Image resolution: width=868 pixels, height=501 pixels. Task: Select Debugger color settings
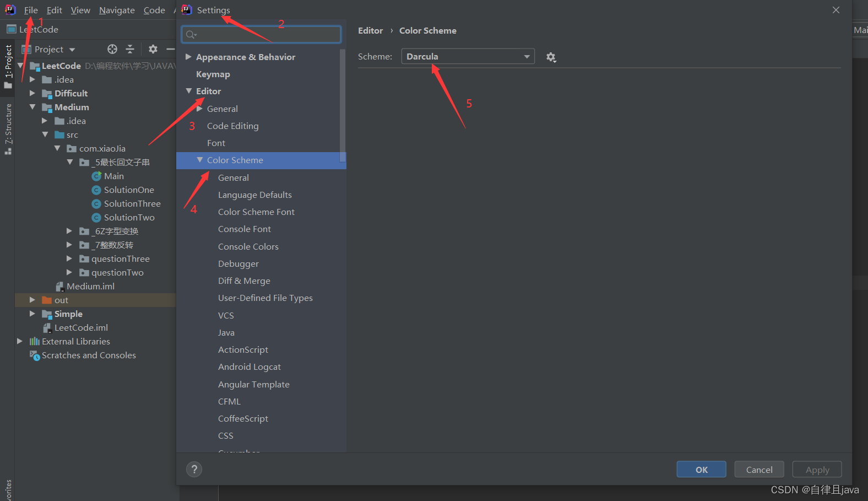pos(238,263)
